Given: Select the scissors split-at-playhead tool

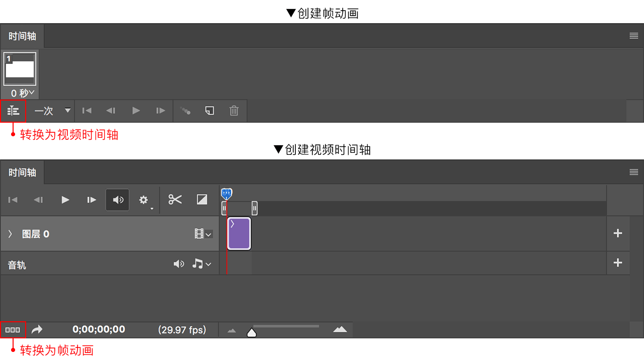Looking at the screenshot, I should [x=175, y=200].
